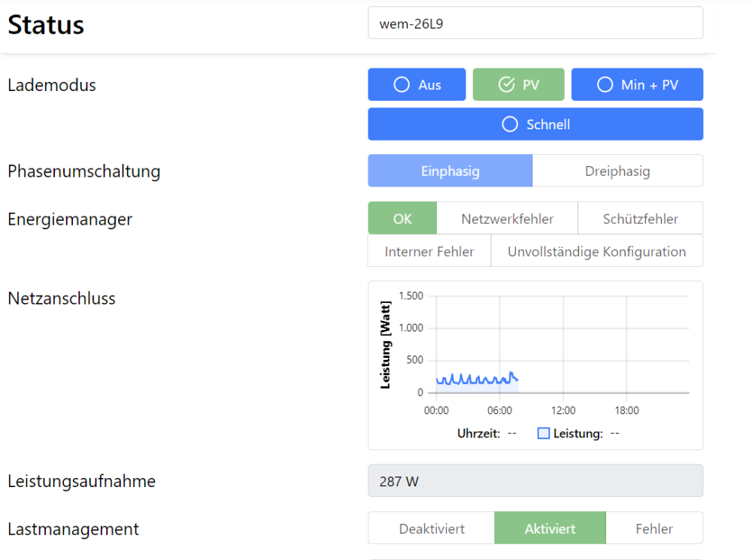Select the PV charging mode
This screenshot has height=560, width=752.
[x=519, y=85]
